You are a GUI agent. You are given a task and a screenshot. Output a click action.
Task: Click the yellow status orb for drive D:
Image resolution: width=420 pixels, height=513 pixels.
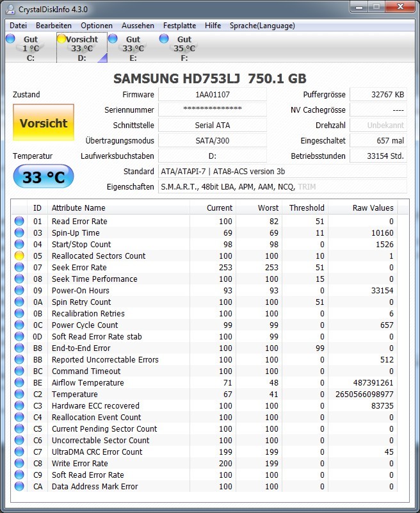point(61,38)
